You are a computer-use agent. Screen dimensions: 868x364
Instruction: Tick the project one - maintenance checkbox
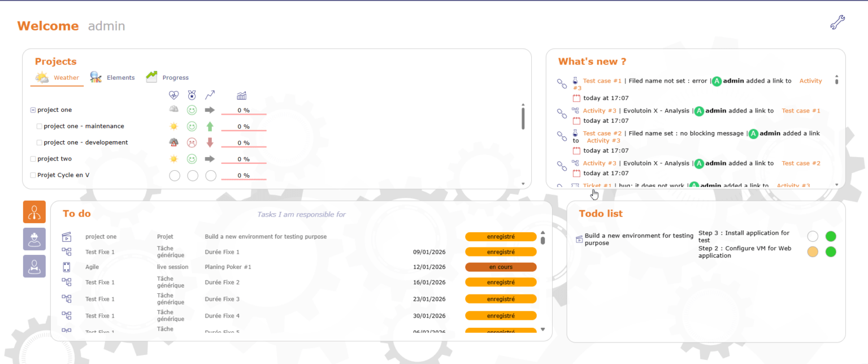coord(40,127)
